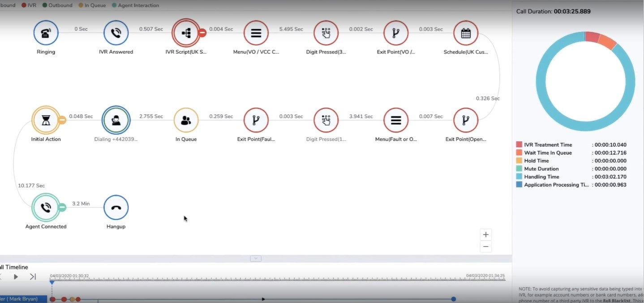Click the Hangup node icon
Image resolution: width=644 pixels, height=303 pixels.
point(116,208)
